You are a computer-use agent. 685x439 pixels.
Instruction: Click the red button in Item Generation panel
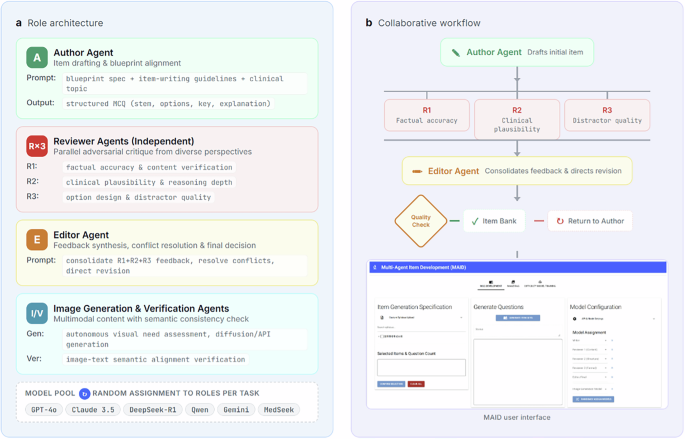[x=416, y=384]
